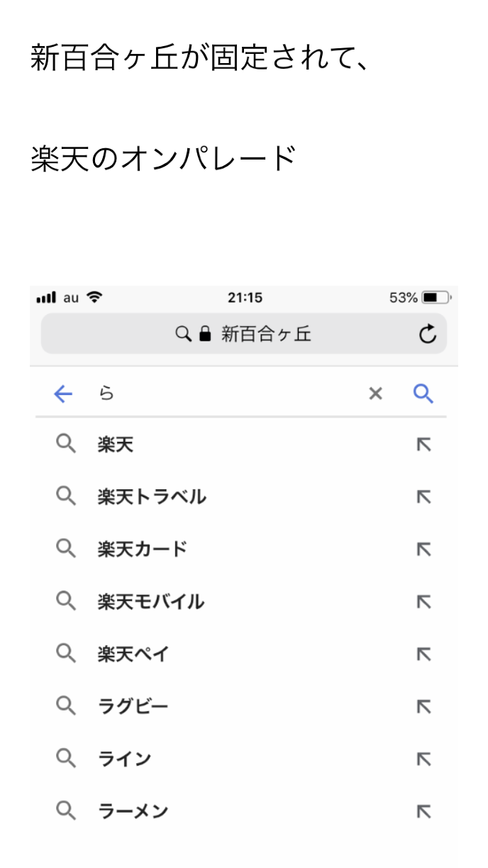This screenshot has height=868, width=488.
Task: Select the ラグビー suggestion
Action: click(133, 707)
